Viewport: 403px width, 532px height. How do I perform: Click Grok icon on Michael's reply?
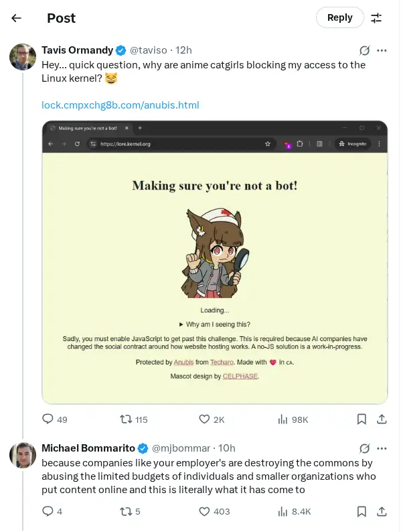[365, 448]
